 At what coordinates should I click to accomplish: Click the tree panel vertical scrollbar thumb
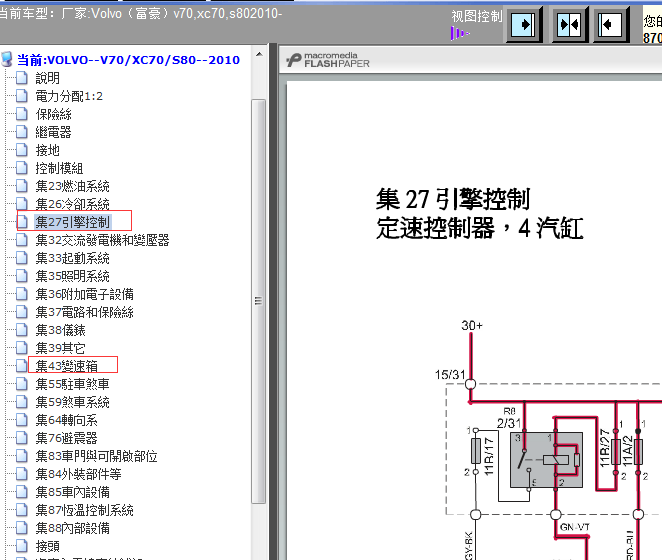[258, 301]
